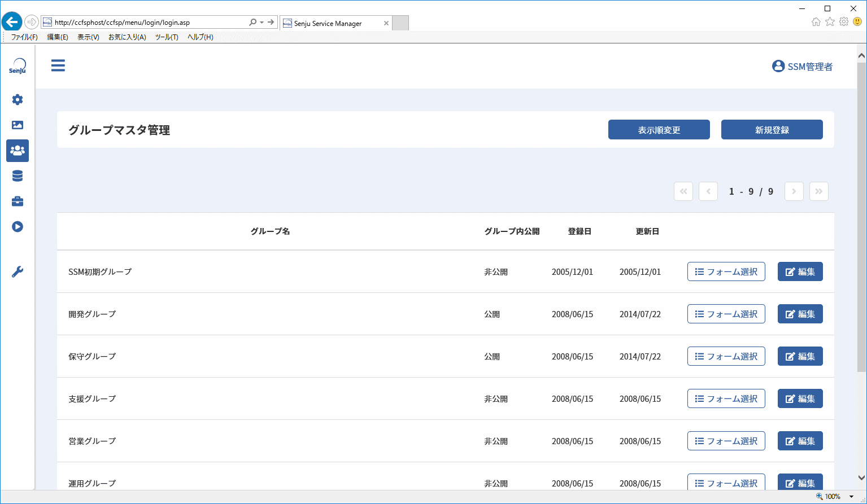Open the browser home icon
The height and width of the screenshot is (504, 867).
pyautogui.click(x=816, y=22)
